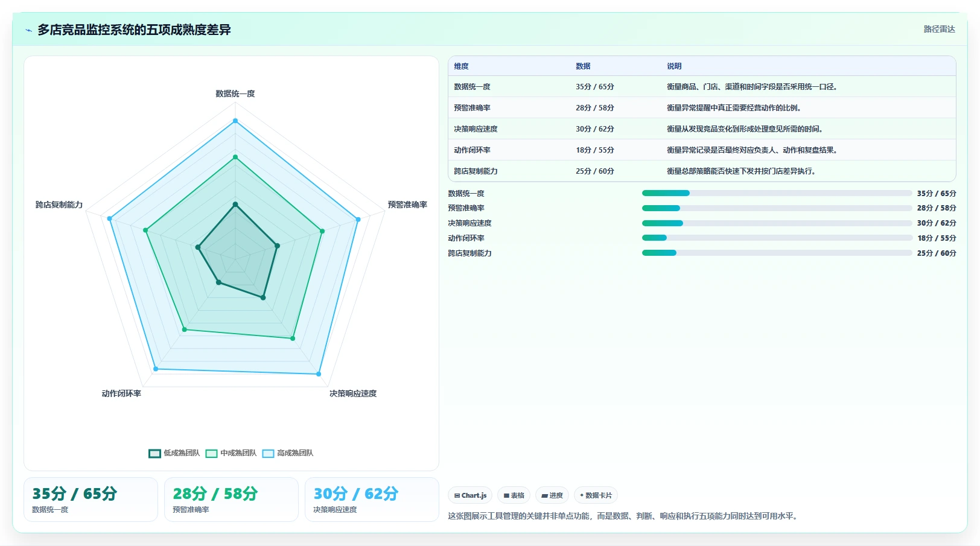
Task: Click the 跨店复制能力 radar axis label
Action: [x=59, y=205]
